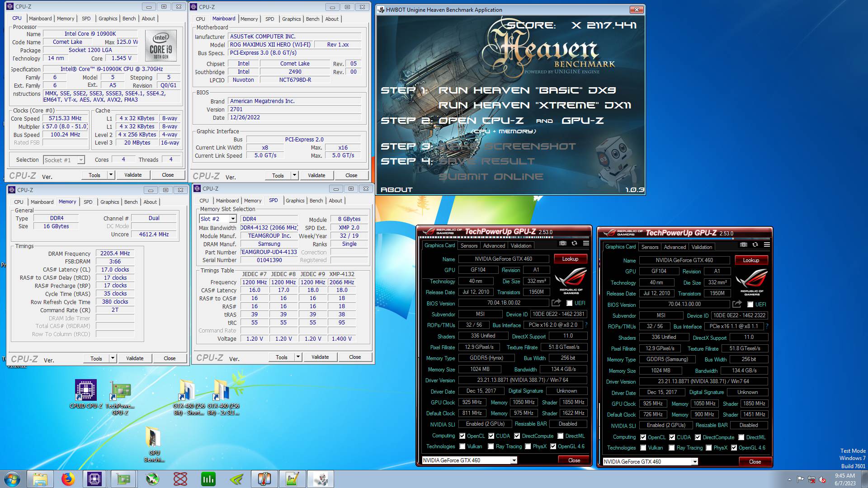The image size is (868, 488).
Task: Click the BIOS export icon beside version 70.04.1B.00.02
Action: (556, 303)
